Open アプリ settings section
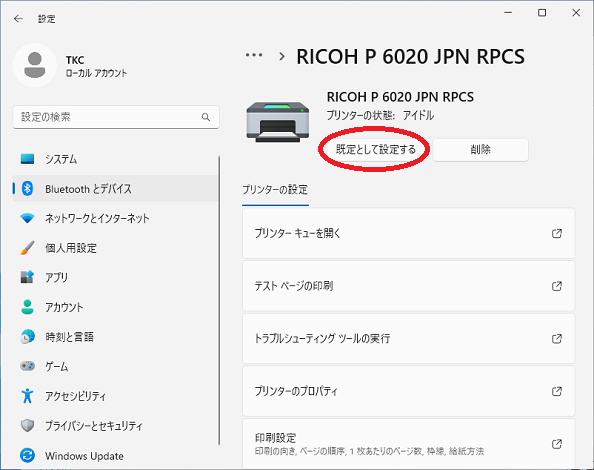The height and width of the screenshot is (470, 594). click(115, 278)
